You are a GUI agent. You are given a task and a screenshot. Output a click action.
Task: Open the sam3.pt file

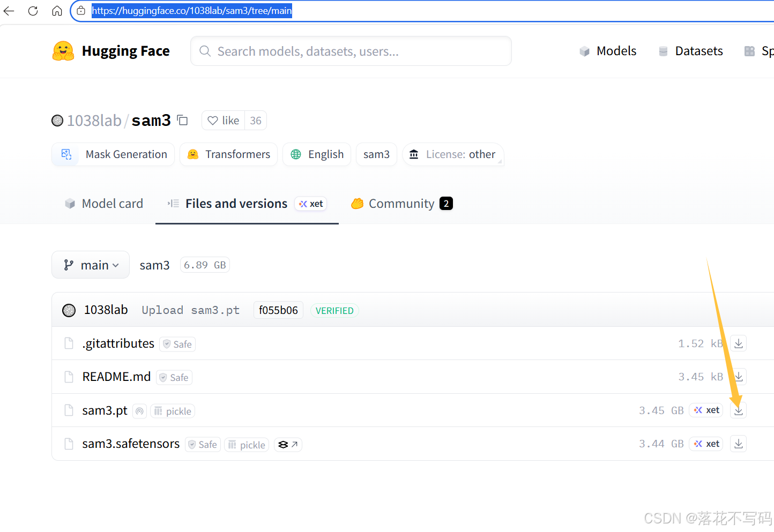[105, 410]
